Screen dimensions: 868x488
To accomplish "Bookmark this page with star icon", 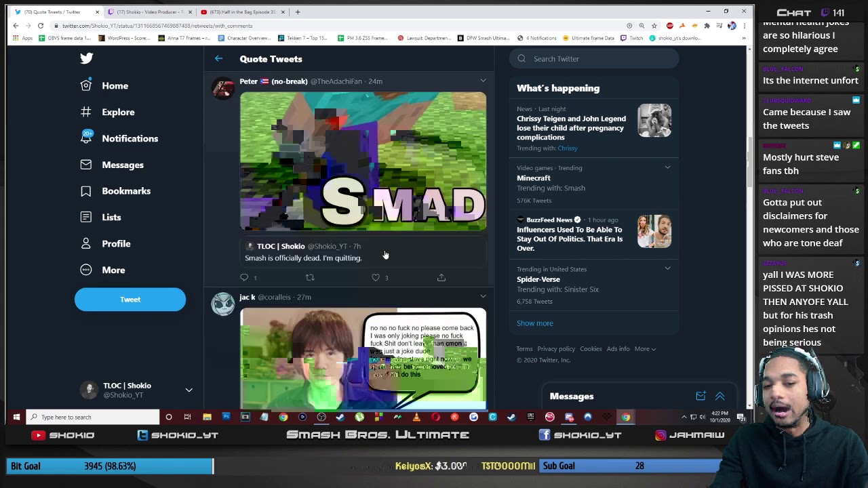I will pyautogui.click(x=654, y=26).
